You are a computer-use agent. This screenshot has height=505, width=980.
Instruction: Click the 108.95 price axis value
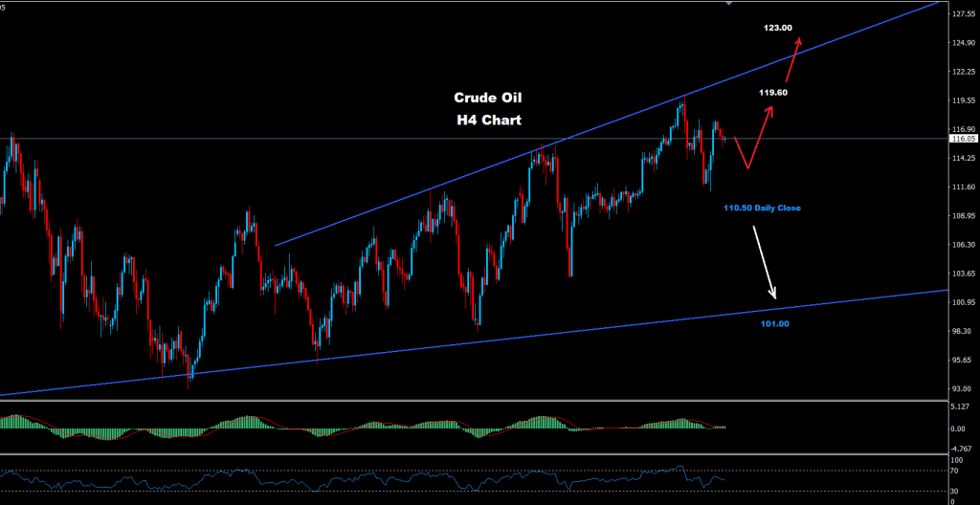point(963,216)
